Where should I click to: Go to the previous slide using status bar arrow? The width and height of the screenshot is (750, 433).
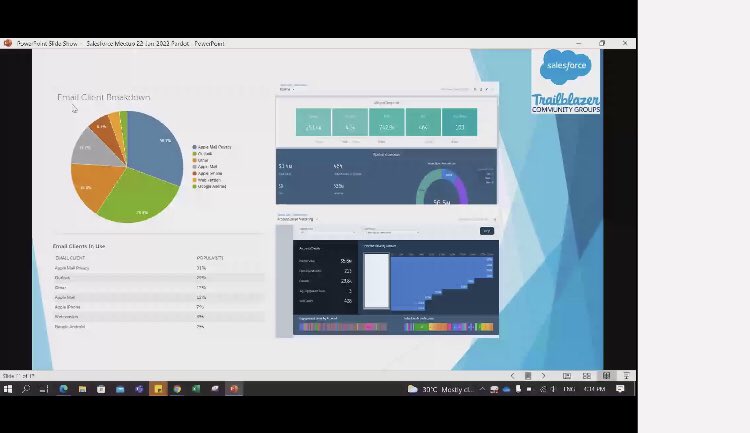(512, 376)
